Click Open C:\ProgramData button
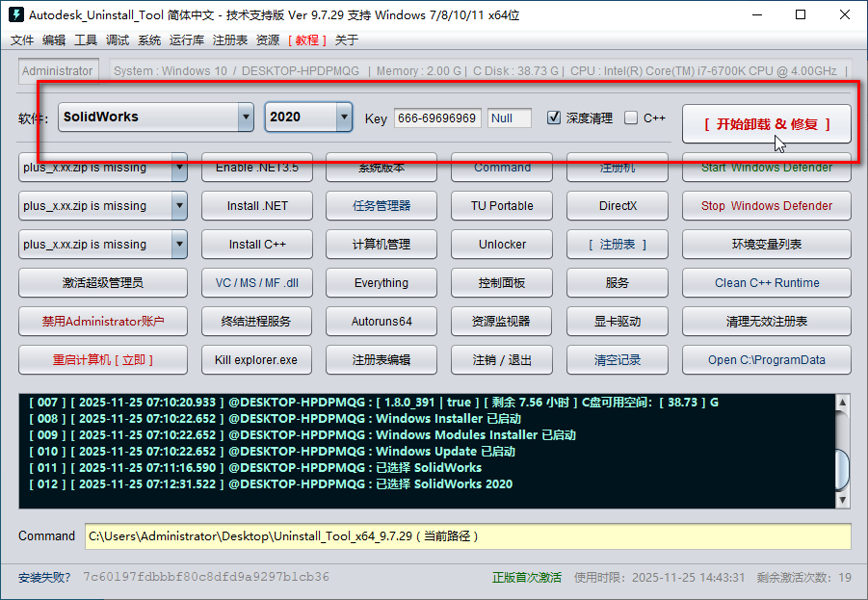Image resolution: width=868 pixels, height=600 pixels. [767, 360]
